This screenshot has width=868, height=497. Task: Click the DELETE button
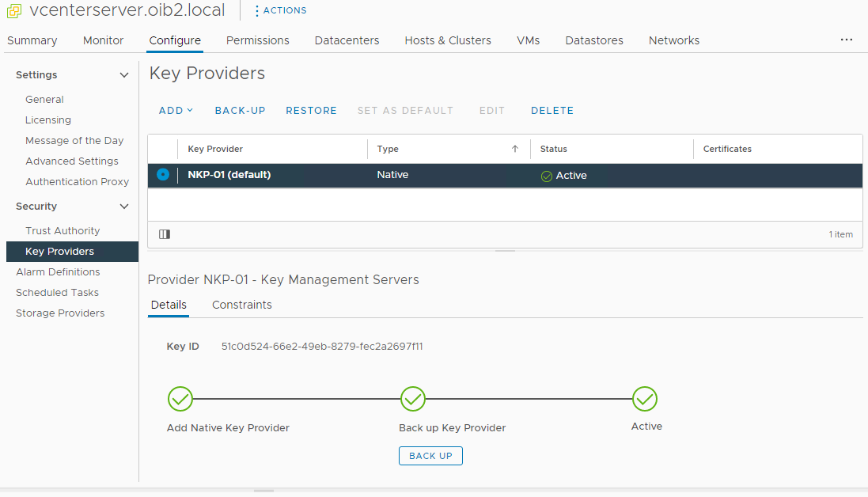552,111
